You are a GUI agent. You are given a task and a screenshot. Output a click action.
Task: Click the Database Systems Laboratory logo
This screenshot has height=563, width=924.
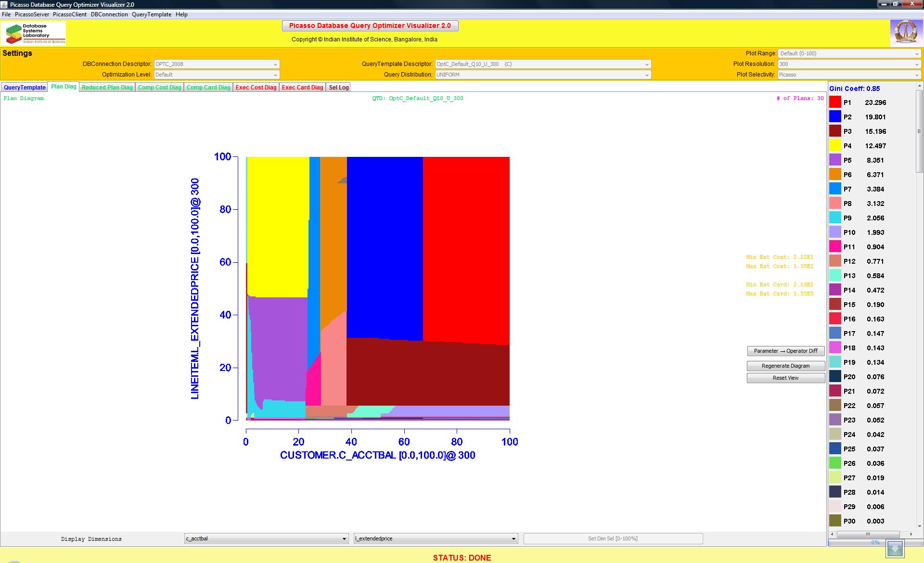tap(35, 34)
